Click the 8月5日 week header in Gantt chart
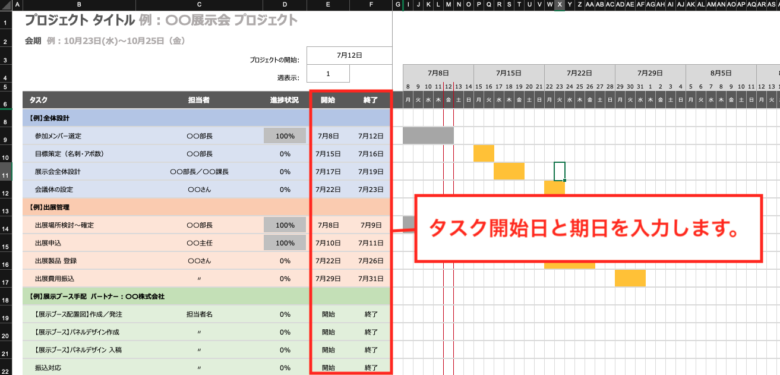780x375 pixels. coord(721,73)
